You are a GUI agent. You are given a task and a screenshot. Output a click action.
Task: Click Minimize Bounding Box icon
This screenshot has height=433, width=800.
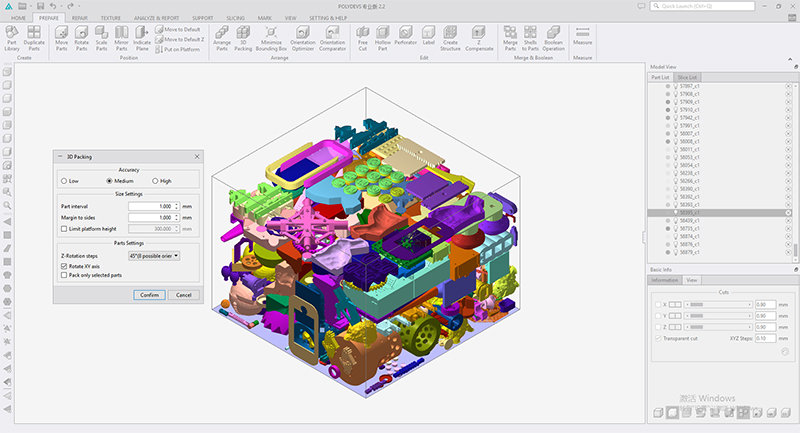pyautogui.click(x=271, y=38)
